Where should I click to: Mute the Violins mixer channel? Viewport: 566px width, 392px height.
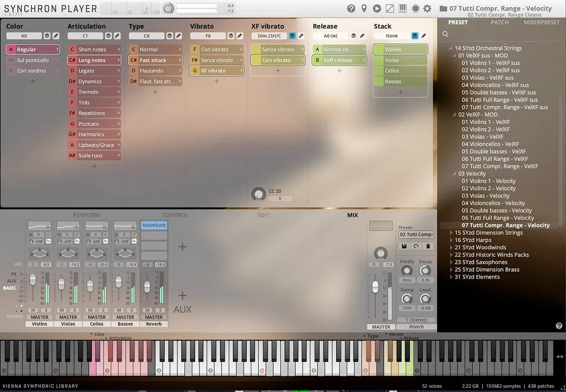tap(33, 310)
